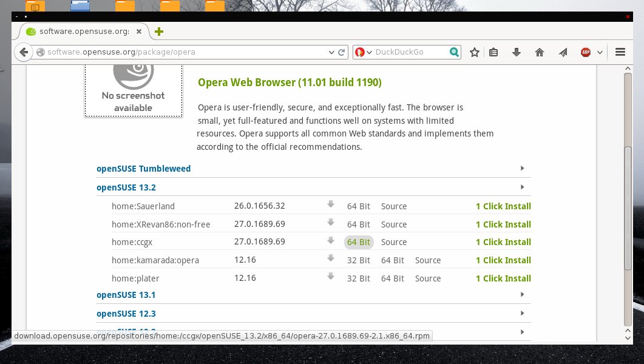This screenshot has width=644, height=364.
Task: Click download arrow icon in home:ccgx row
Action: tap(331, 240)
